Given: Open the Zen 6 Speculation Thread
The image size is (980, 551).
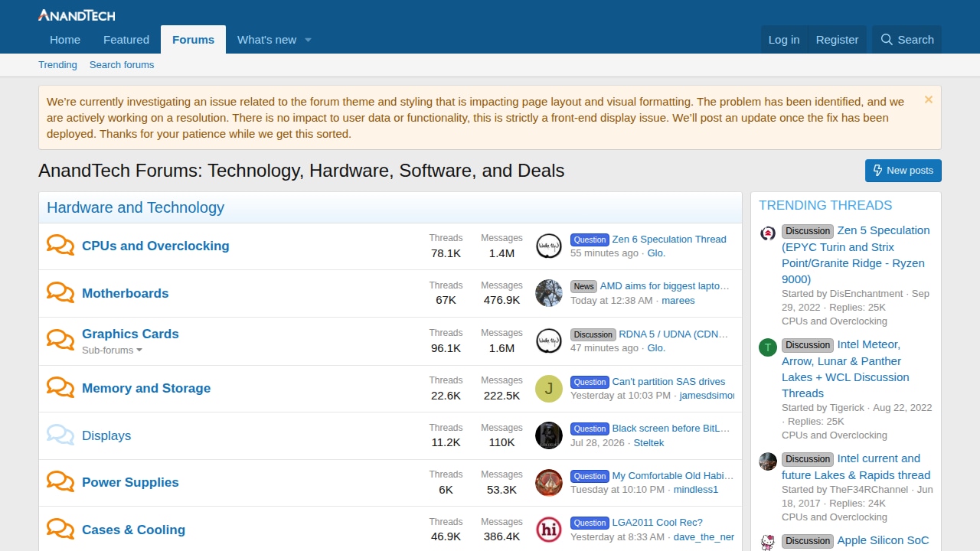Looking at the screenshot, I should click(x=669, y=240).
